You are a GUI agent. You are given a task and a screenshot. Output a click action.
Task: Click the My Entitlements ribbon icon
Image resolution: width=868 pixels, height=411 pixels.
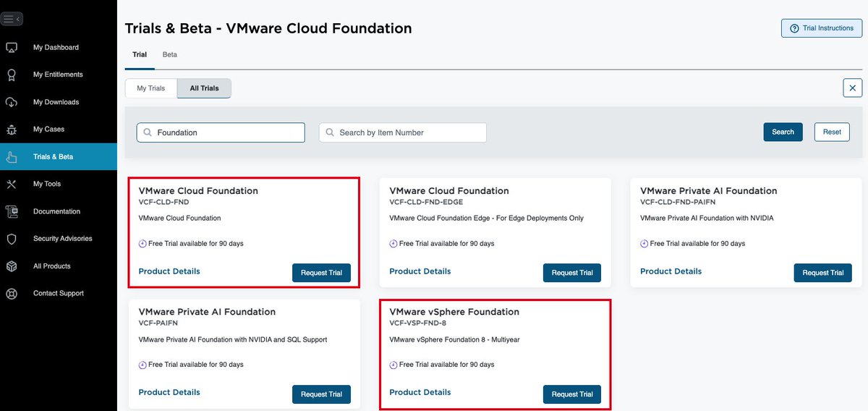[x=12, y=75]
